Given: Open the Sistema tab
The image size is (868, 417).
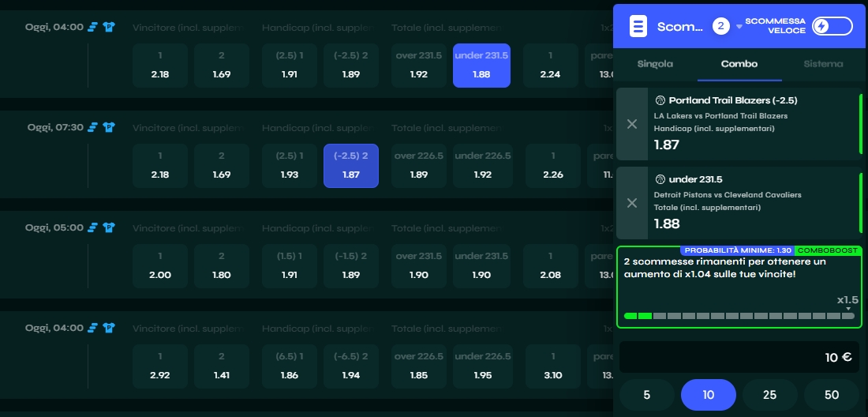Looking at the screenshot, I should pos(823,64).
